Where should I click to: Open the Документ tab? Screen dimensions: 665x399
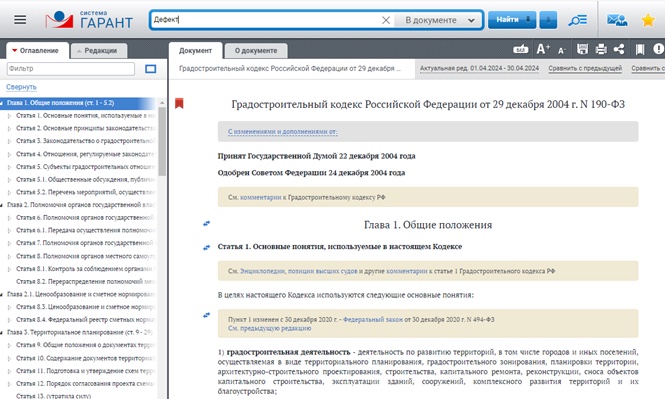pyautogui.click(x=195, y=50)
